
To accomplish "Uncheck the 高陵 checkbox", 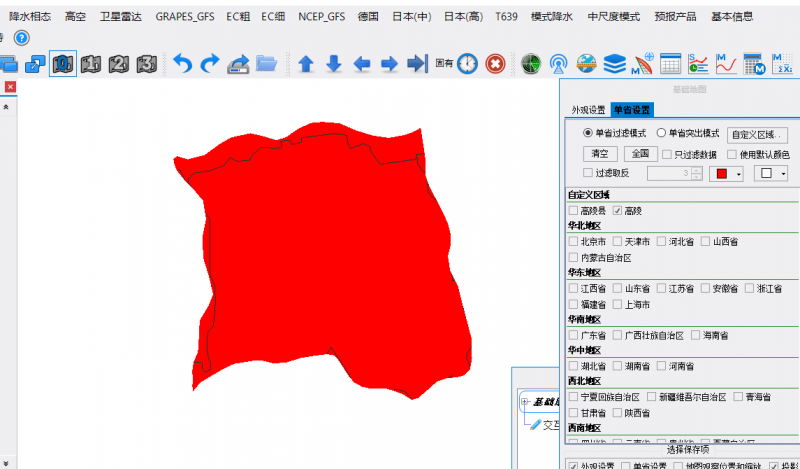I will click(617, 211).
